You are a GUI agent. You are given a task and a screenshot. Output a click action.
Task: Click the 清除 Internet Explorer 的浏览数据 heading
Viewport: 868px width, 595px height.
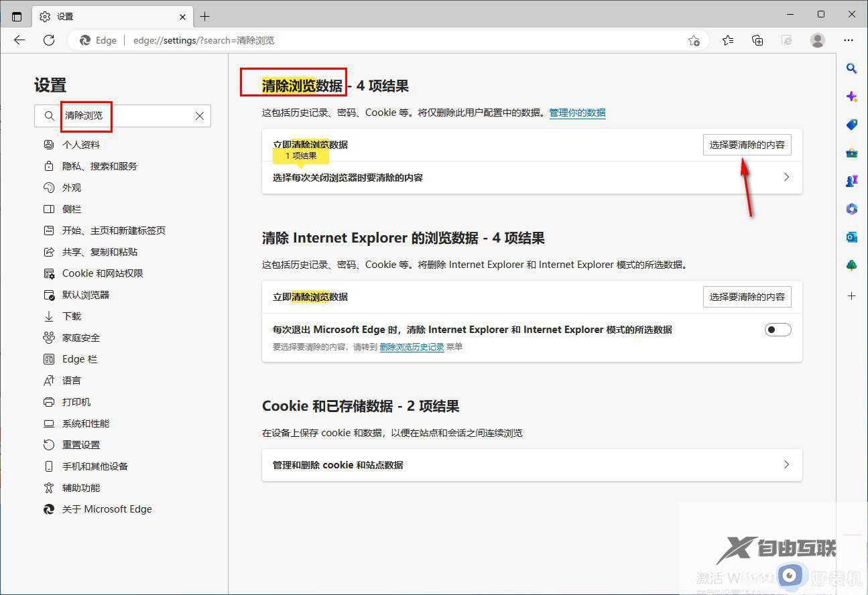pos(404,238)
